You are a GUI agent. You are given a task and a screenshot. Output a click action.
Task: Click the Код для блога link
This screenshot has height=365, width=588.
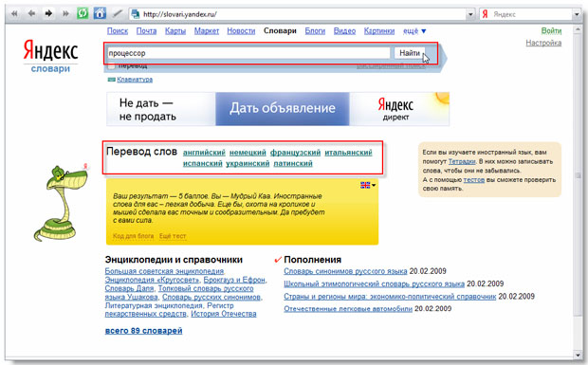[x=134, y=236]
